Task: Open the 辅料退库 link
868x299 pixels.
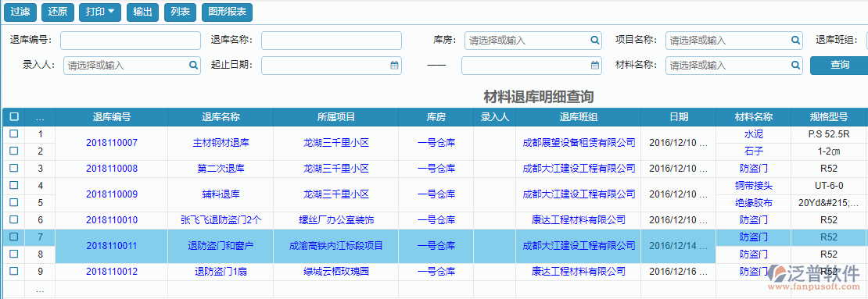Action: tap(221, 194)
